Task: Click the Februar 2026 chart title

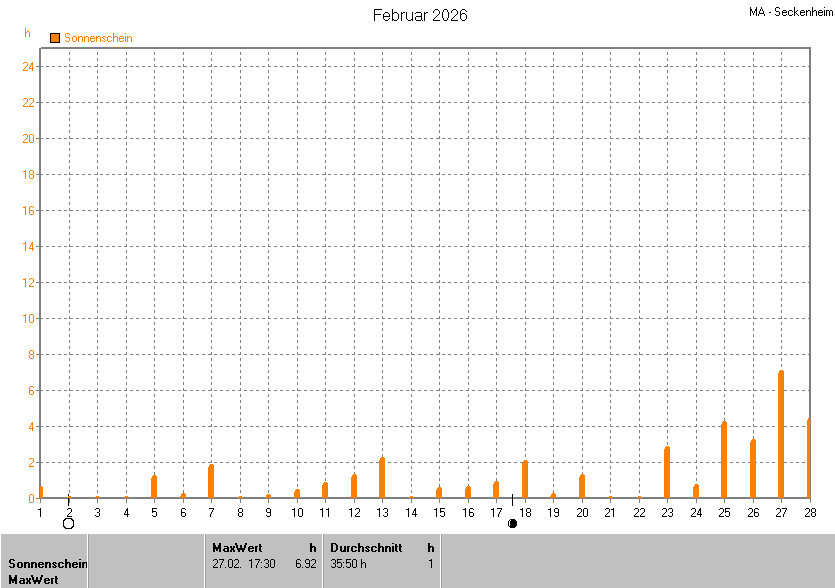Action: pos(419,15)
